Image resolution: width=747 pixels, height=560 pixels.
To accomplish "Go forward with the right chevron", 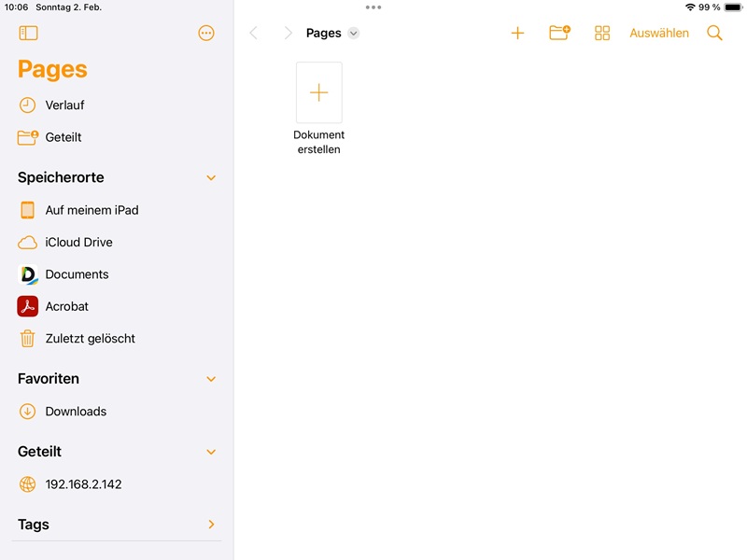I will 288,33.
